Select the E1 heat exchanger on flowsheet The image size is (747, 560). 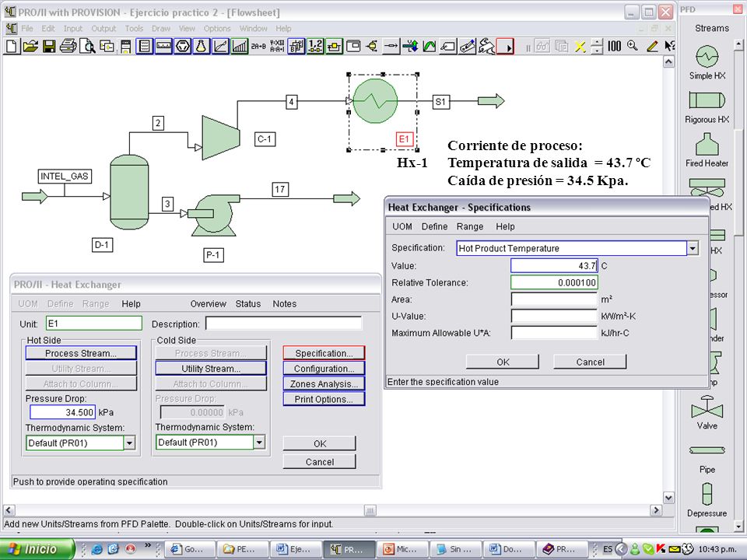tap(376, 101)
